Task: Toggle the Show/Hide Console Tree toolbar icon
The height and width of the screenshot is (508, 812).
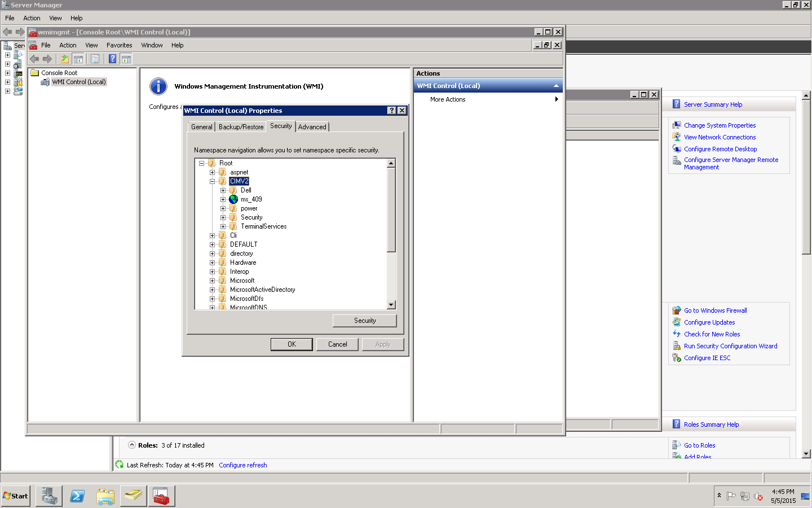Action: (78, 58)
